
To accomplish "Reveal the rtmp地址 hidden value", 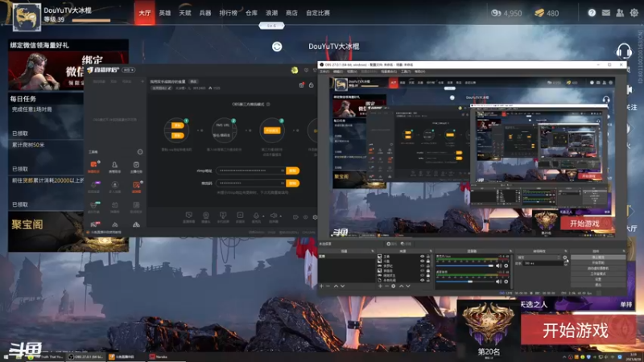I will pyautogui.click(x=283, y=171).
